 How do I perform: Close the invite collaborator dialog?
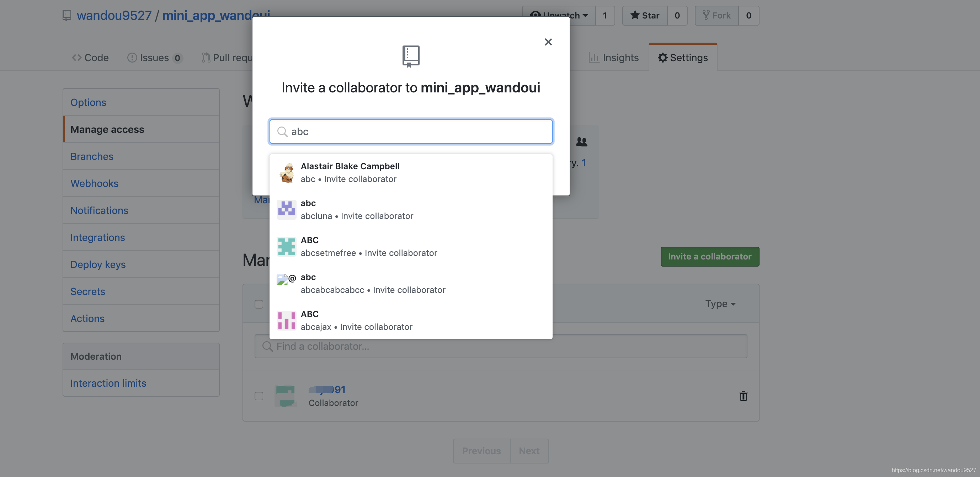(548, 42)
